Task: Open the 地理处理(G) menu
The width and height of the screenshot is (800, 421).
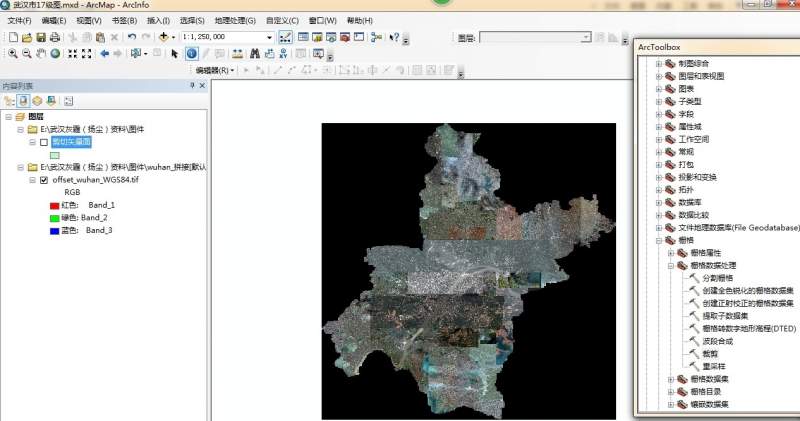Action: click(234, 20)
